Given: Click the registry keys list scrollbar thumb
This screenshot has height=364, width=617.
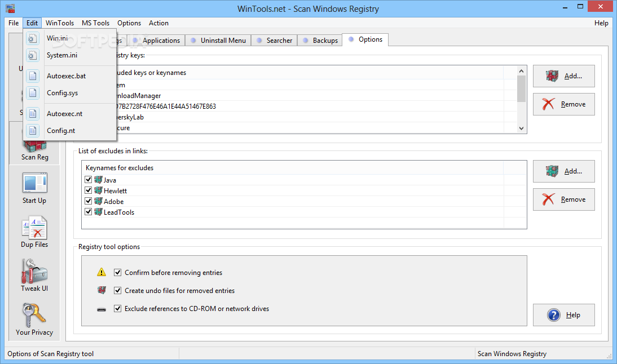Looking at the screenshot, I should (x=521, y=88).
